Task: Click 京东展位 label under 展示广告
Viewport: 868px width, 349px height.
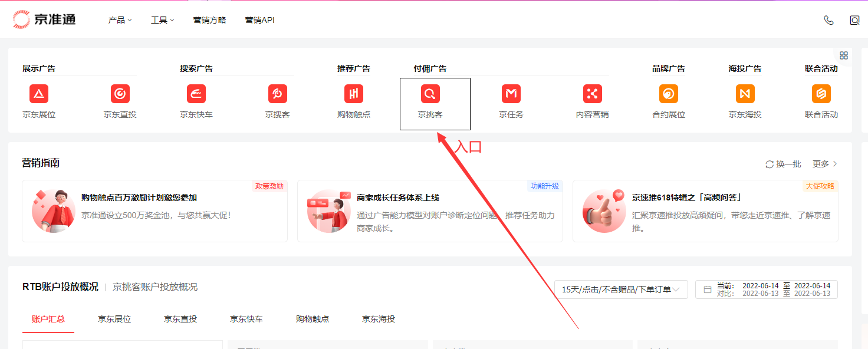Action: point(39,114)
